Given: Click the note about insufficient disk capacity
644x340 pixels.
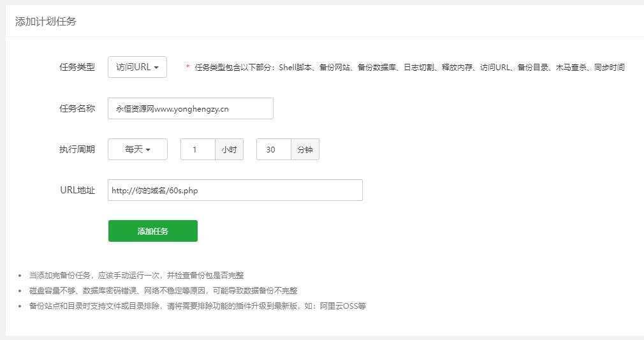Looking at the screenshot, I should [x=163, y=291].
